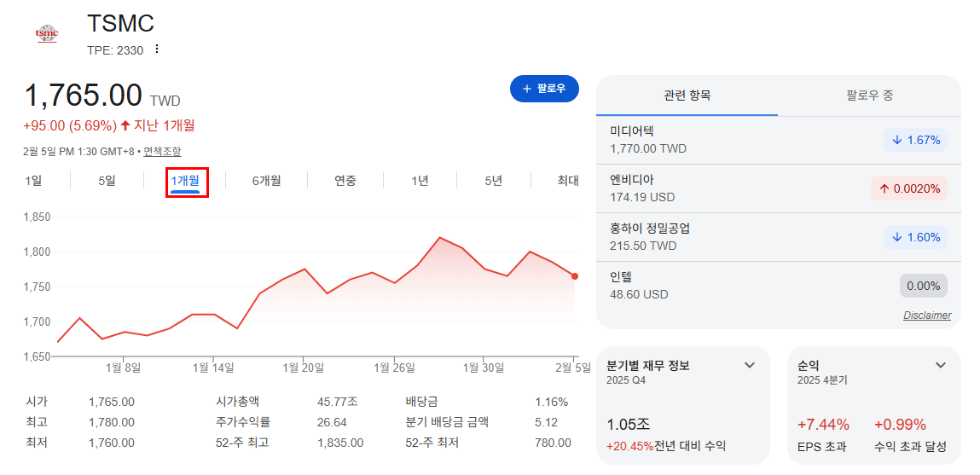Click the +0.99% 수익 초과 달성 figure
Viewport: 980px width, 475px height.
900,425
